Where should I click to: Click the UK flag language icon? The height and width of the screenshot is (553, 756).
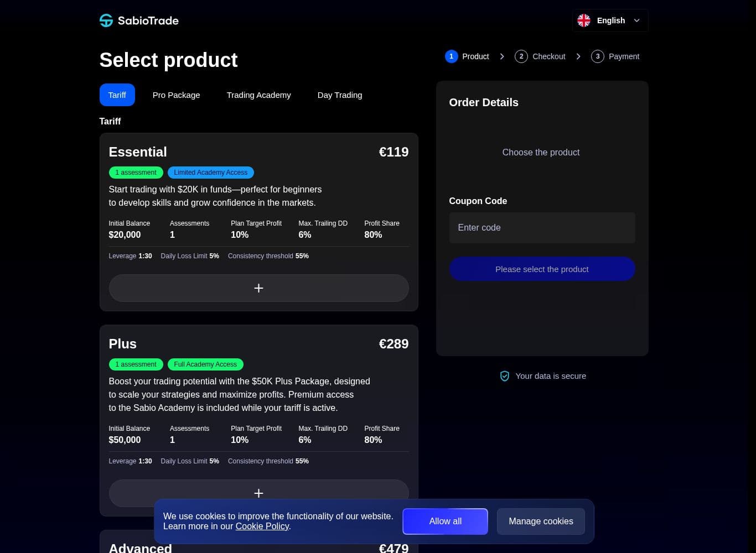[x=584, y=20]
